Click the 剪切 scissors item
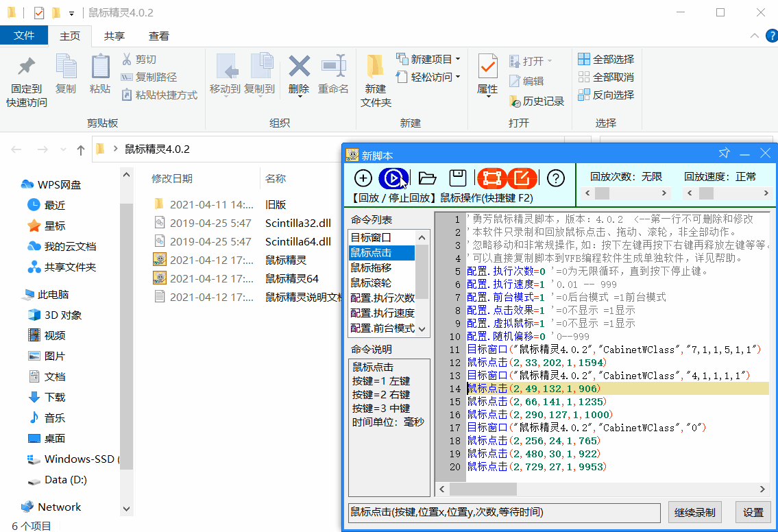This screenshot has width=778, height=532. [139, 60]
